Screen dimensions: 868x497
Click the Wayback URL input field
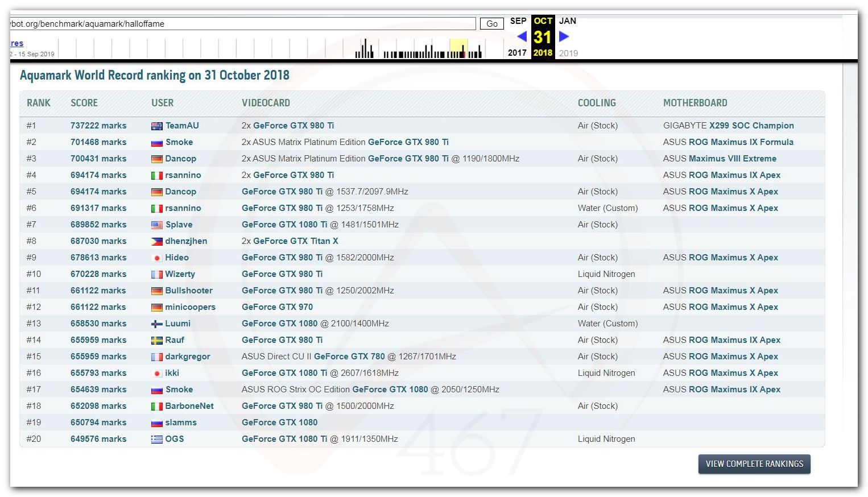[x=242, y=24]
